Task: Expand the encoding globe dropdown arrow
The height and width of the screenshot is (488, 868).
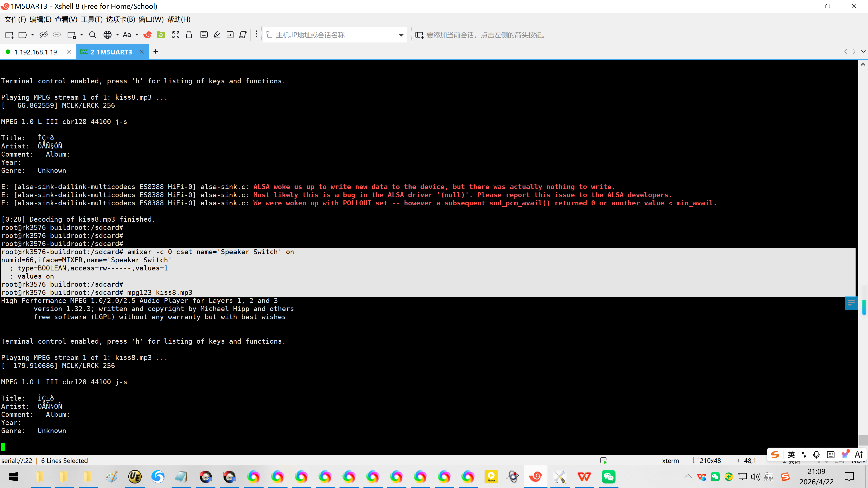Action: (x=117, y=35)
